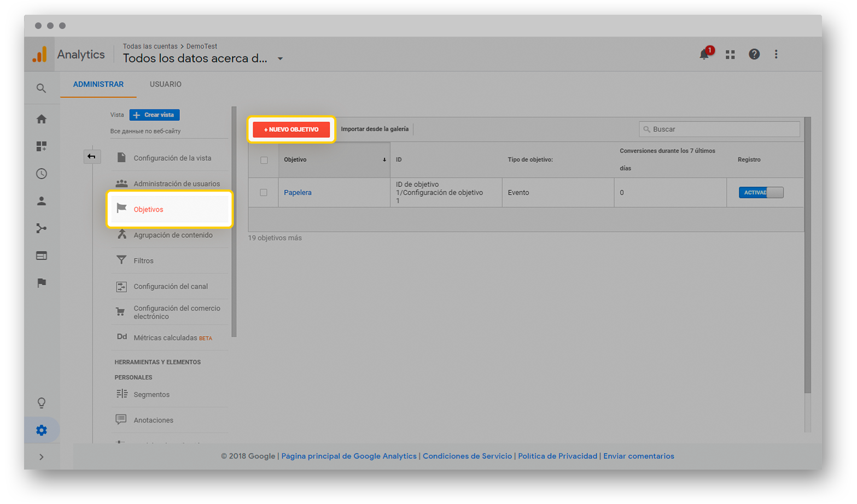Open the search icon in left sidebar
The width and height of the screenshot is (857, 504).
point(41,88)
